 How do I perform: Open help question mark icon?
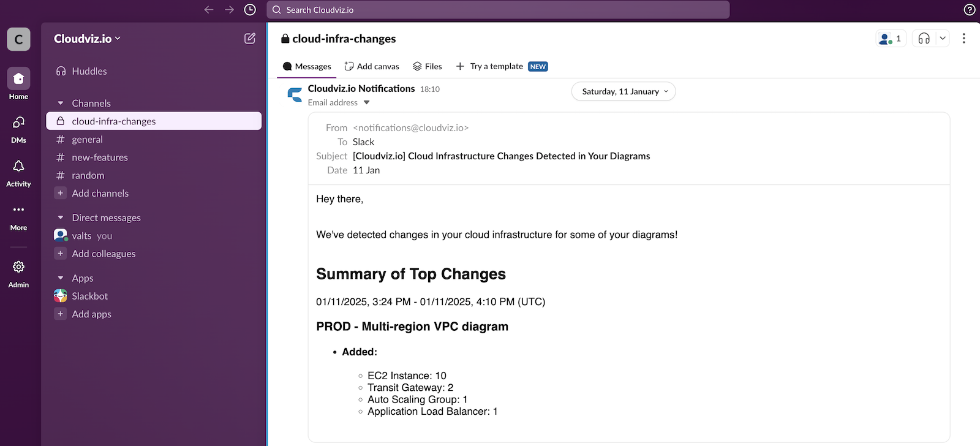(969, 10)
